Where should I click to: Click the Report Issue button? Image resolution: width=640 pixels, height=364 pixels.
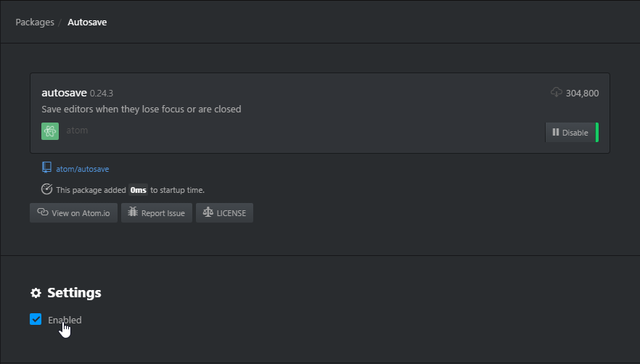(x=157, y=212)
